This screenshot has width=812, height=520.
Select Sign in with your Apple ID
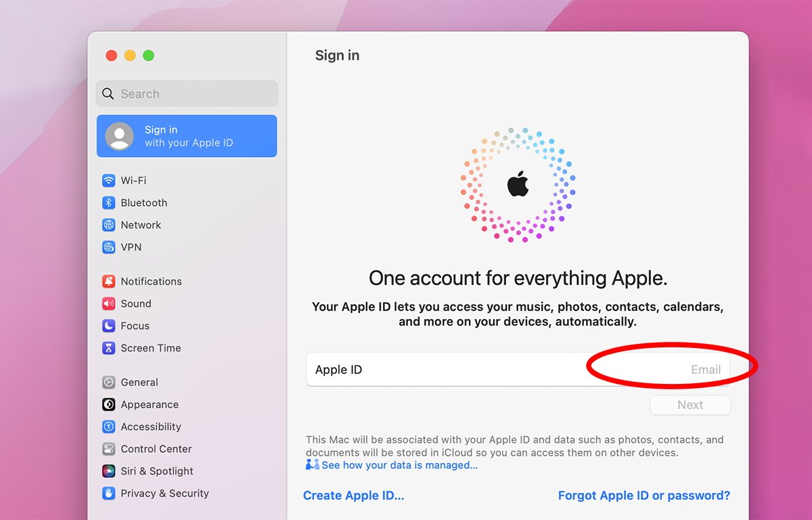187,136
